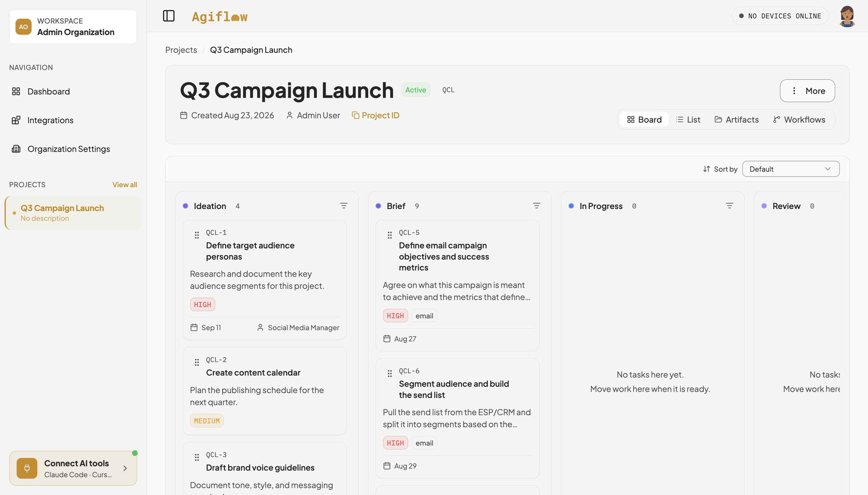Open the user avatar menu
This screenshot has width=868, height=495.
point(847,16)
